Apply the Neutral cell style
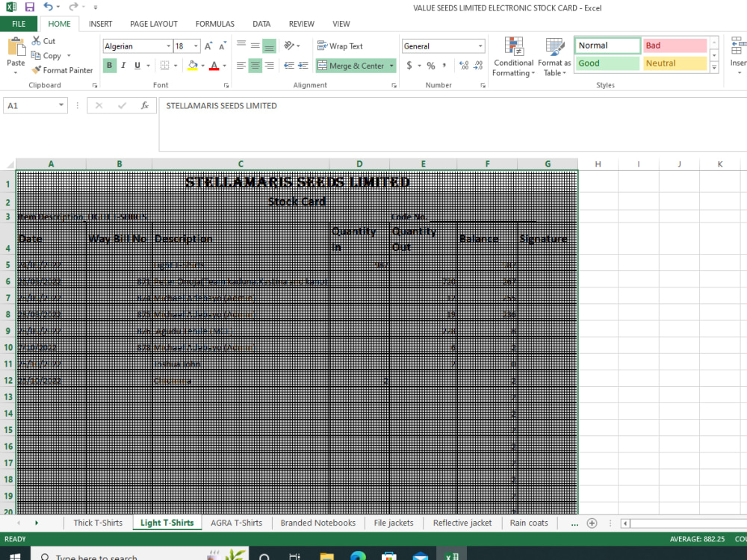The image size is (747, 560). [x=675, y=63]
